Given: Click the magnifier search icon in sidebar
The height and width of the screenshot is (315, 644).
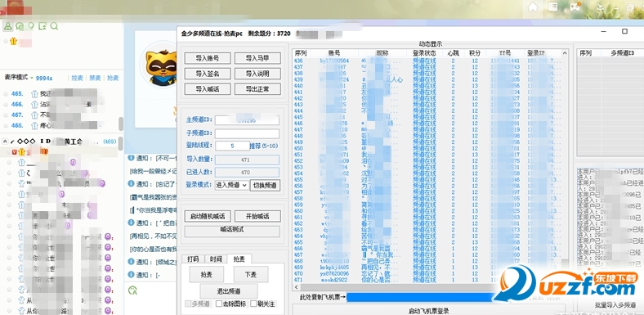Looking at the screenshot, I should 54,26.
